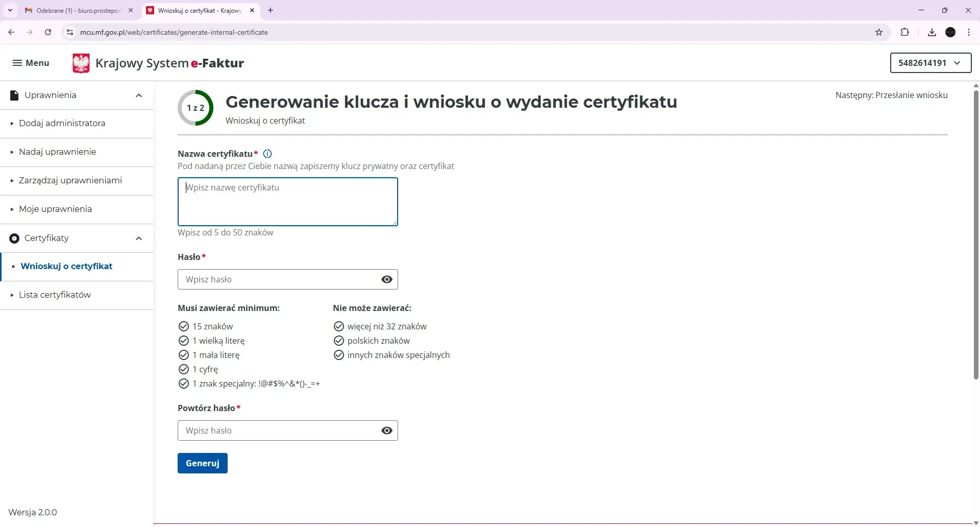
Task: Click the 1 z 2 step progress indicator
Action: [x=196, y=108]
